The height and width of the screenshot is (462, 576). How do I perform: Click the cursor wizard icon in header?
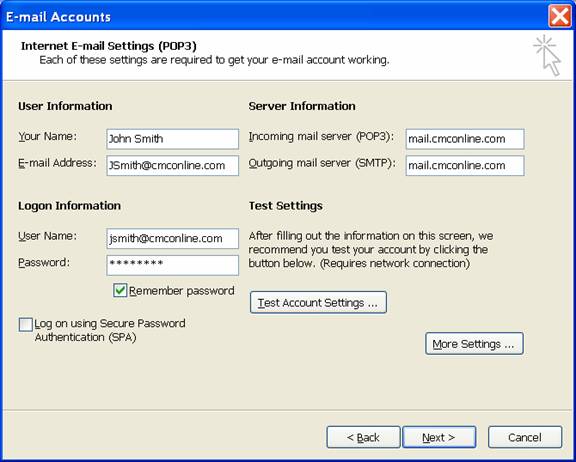tap(547, 55)
